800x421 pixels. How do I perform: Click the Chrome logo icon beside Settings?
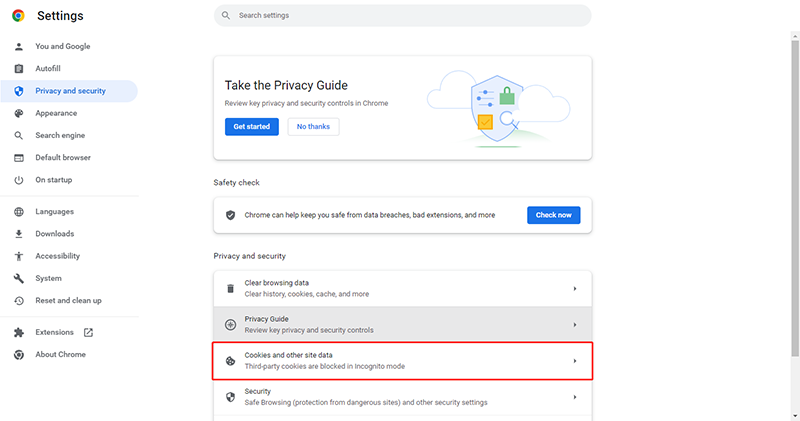(18, 16)
